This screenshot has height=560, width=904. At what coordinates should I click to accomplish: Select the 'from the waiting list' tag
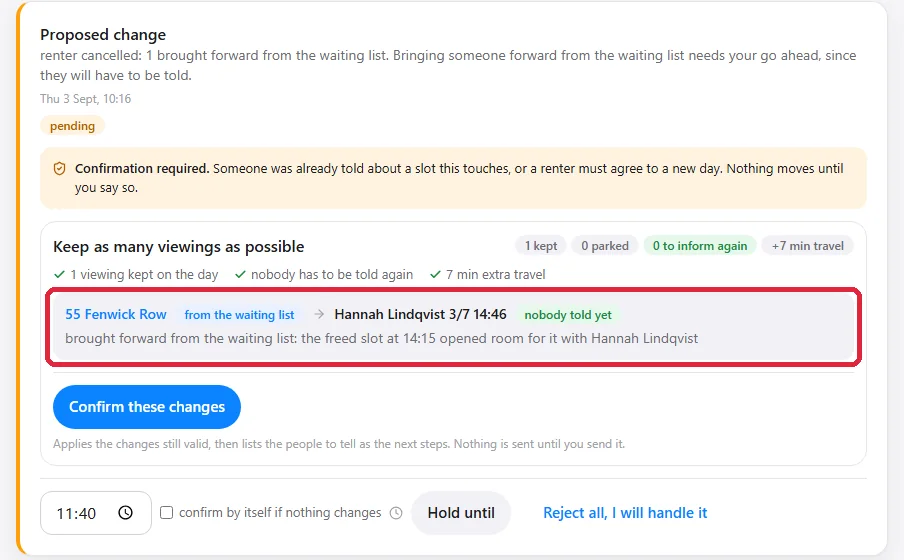pyautogui.click(x=239, y=315)
